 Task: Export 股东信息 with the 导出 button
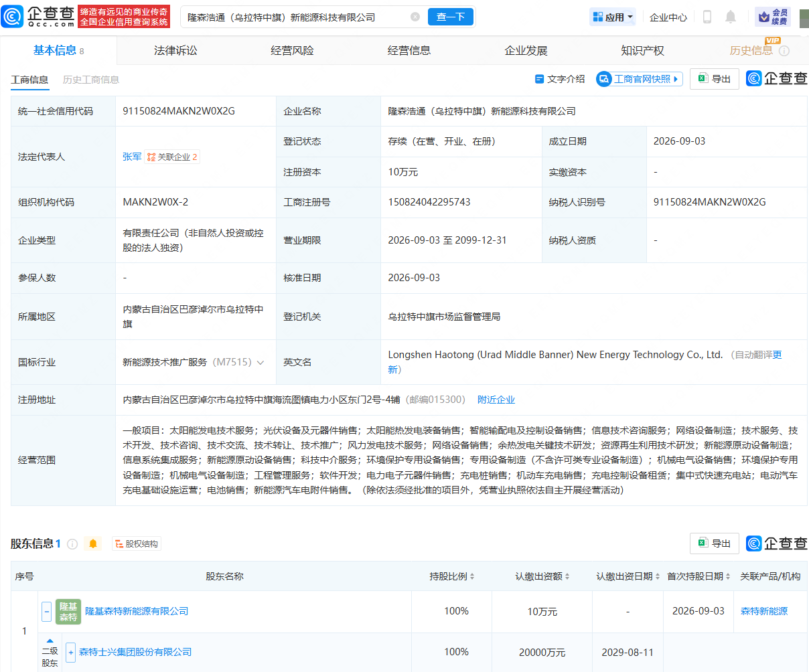point(715,543)
